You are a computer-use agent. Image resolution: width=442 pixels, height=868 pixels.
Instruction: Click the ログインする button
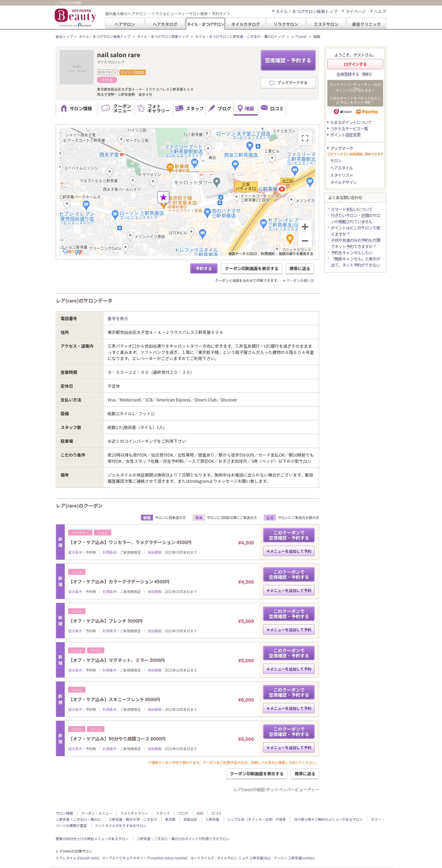tap(355, 64)
